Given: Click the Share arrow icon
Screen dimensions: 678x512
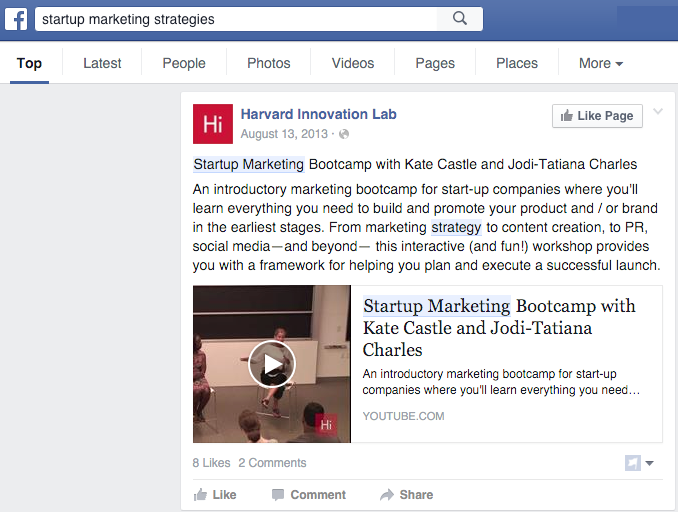Looking at the screenshot, I should pos(387,495).
